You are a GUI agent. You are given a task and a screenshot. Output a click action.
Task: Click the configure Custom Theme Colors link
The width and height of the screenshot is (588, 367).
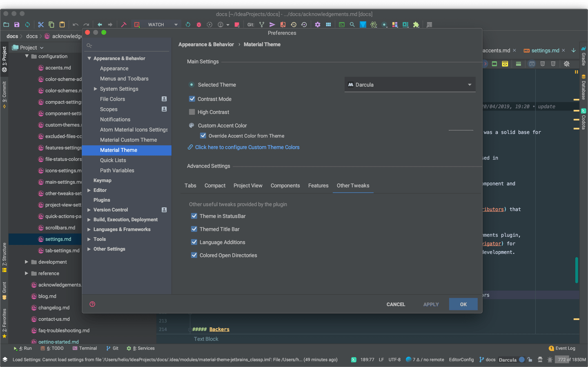point(247,147)
